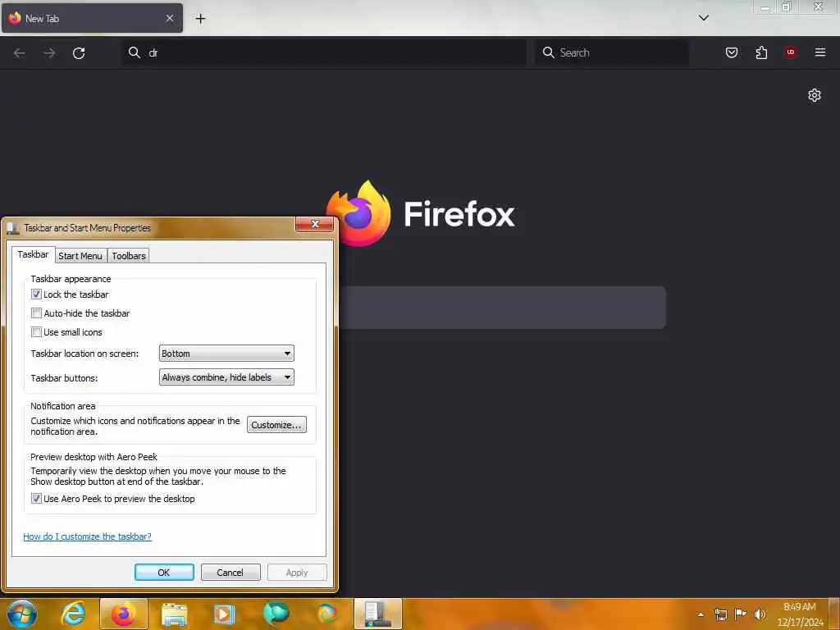Confirm with the OK button
840x630 pixels.
coord(164,572)
